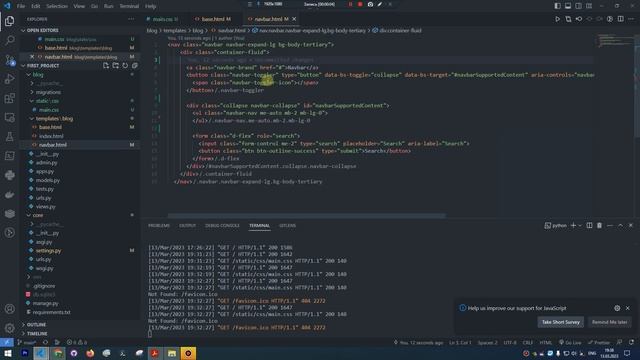Toggle the bottom panel layout button
Image resolution: width=640 pixels, height=360 pixels.
568,6
